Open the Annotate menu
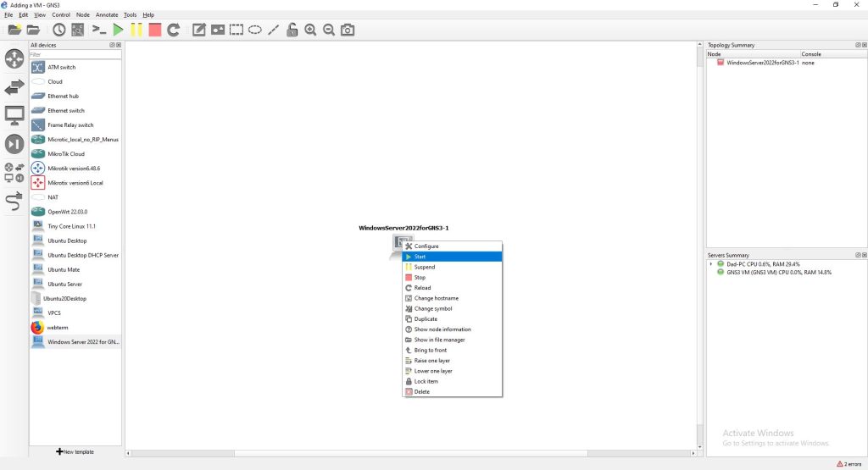This screenshot has width=868, height=470. click(107, 15)
